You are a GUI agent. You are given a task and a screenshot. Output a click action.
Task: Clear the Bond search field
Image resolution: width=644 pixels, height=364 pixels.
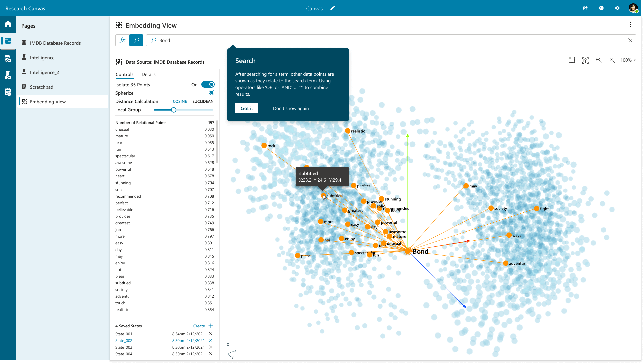(x=630, y=40)
